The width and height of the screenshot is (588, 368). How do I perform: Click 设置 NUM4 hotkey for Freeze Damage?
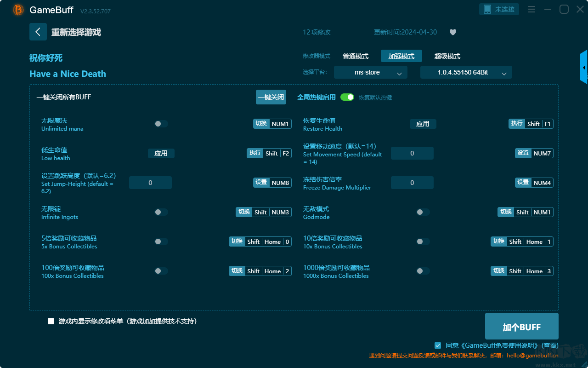click(x=534, y=183)
